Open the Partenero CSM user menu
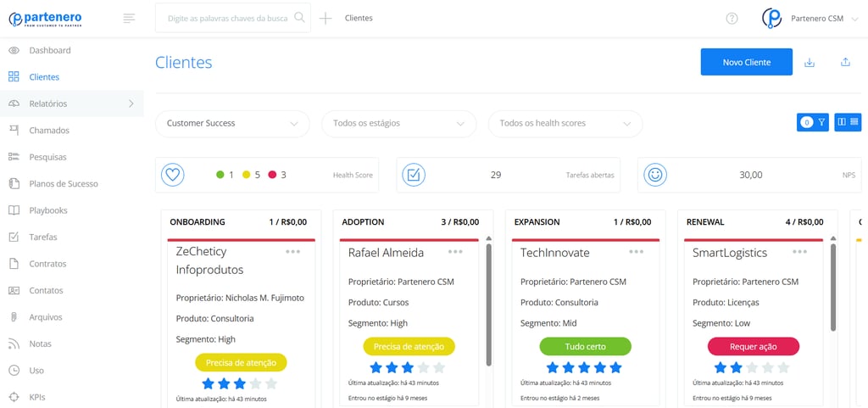868x408 pixels. coord(810,19)
